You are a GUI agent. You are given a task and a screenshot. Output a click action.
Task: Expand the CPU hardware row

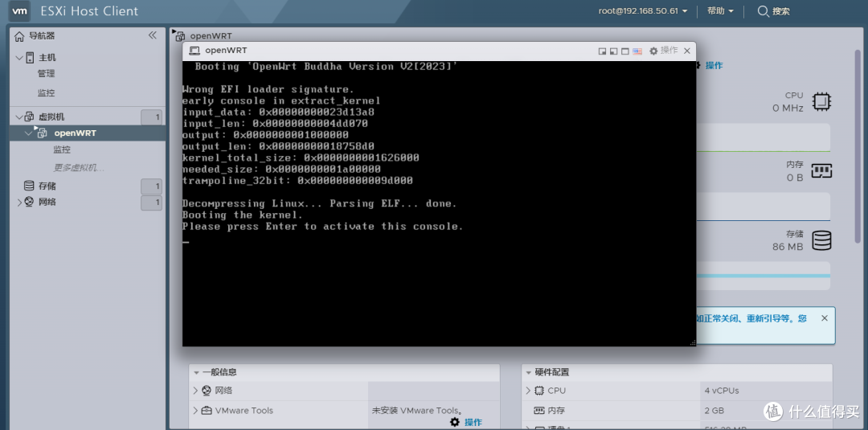(528, 391)
